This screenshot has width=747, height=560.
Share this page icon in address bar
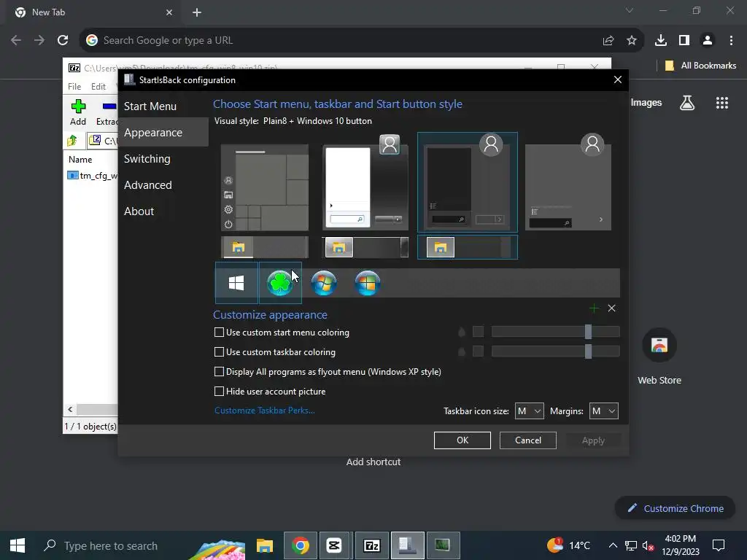point(608,40)
